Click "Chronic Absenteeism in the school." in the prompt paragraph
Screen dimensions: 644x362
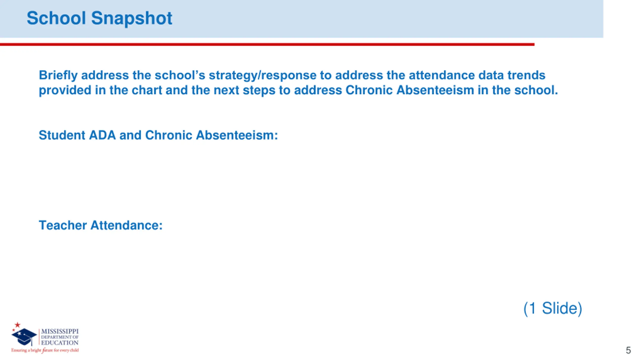[x=452, y=90]
